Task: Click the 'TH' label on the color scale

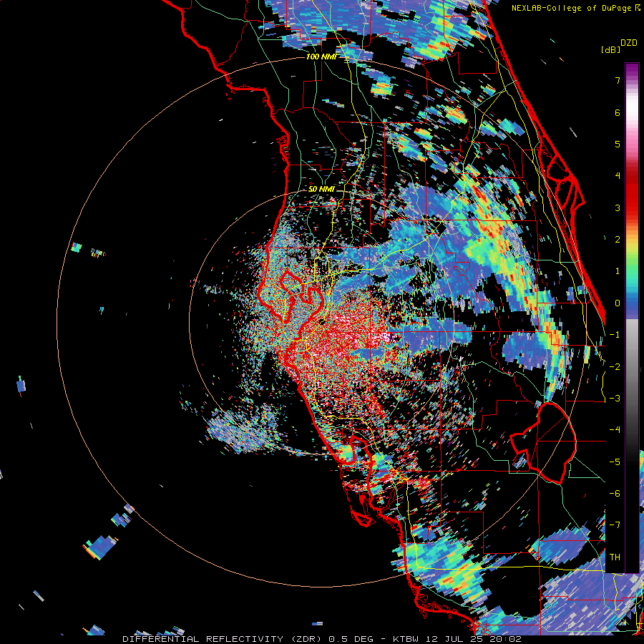Action: tap(615, 557)
